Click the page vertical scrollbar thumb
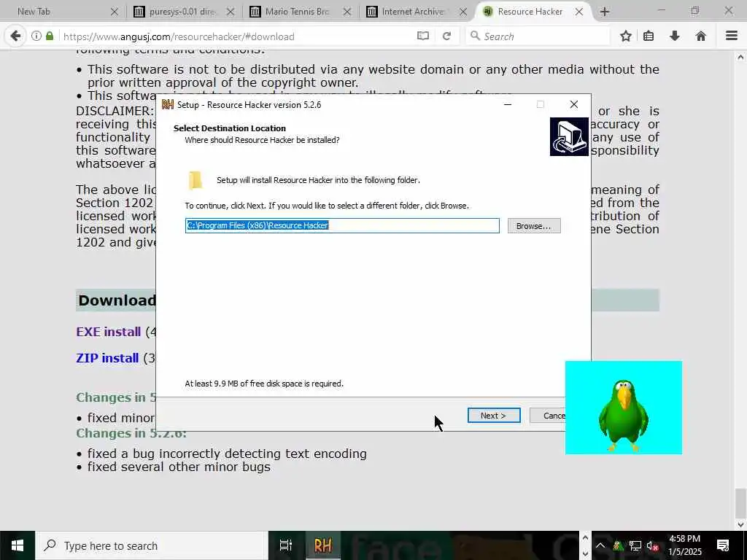 click(740, 502)
